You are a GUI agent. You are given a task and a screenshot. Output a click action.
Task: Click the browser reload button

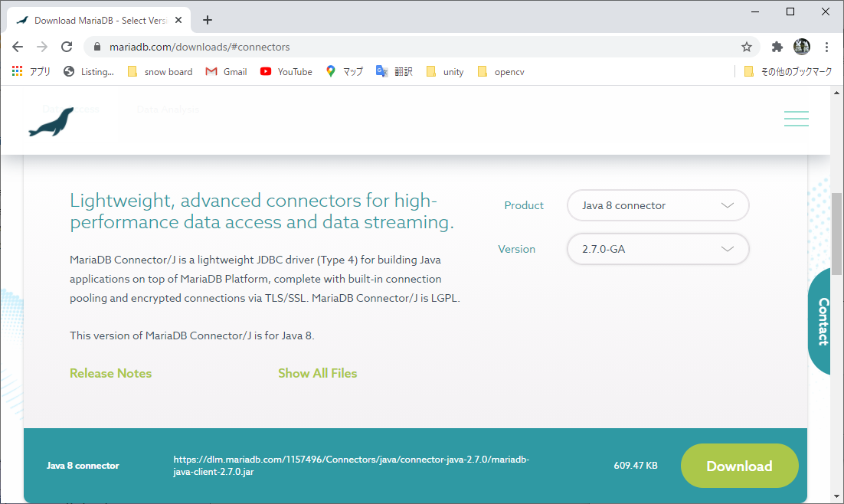coord(67,47)
